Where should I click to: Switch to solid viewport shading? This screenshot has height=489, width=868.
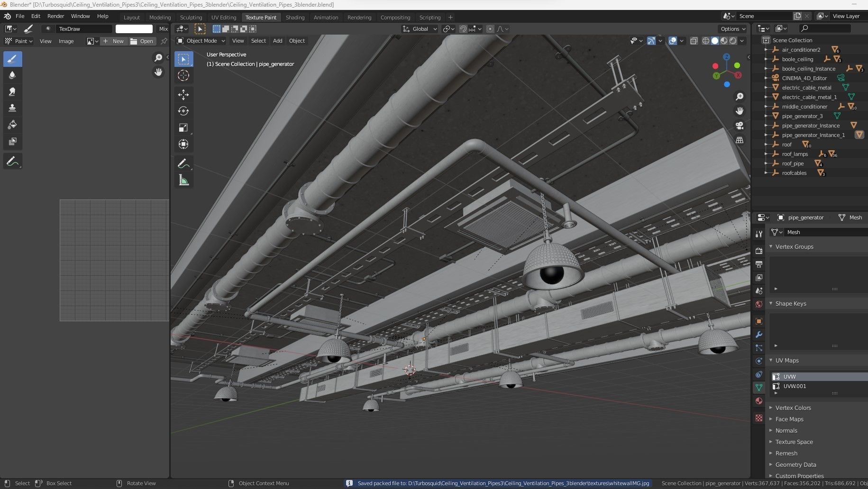click(715, 41)
